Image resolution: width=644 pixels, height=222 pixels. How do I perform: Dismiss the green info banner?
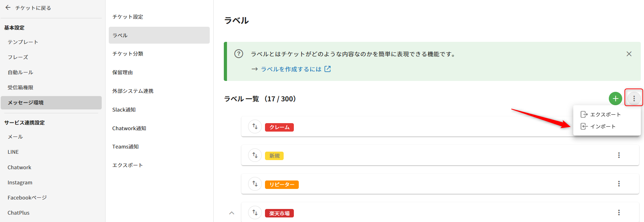pyautogui.click(x=629, y=54)
